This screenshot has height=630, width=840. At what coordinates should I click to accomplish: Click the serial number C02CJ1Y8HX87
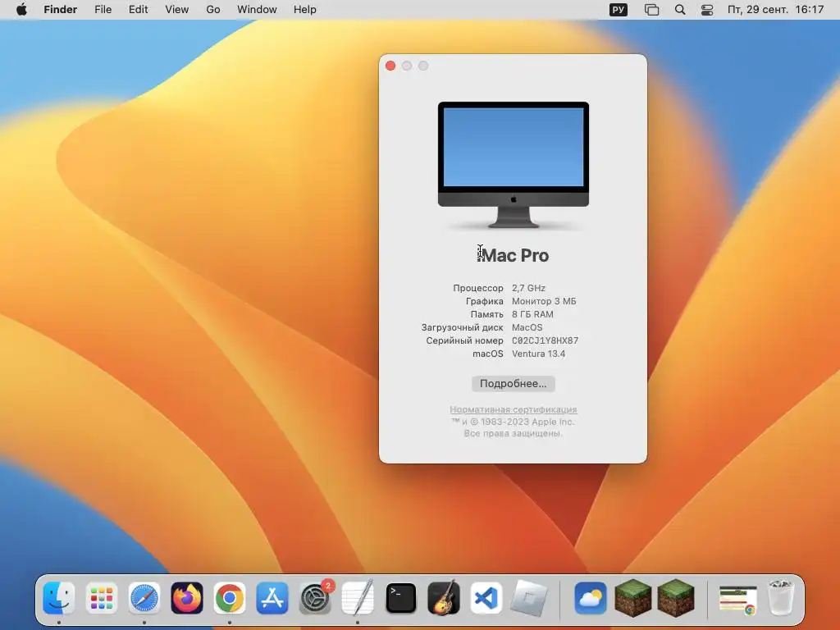(545, 340)
